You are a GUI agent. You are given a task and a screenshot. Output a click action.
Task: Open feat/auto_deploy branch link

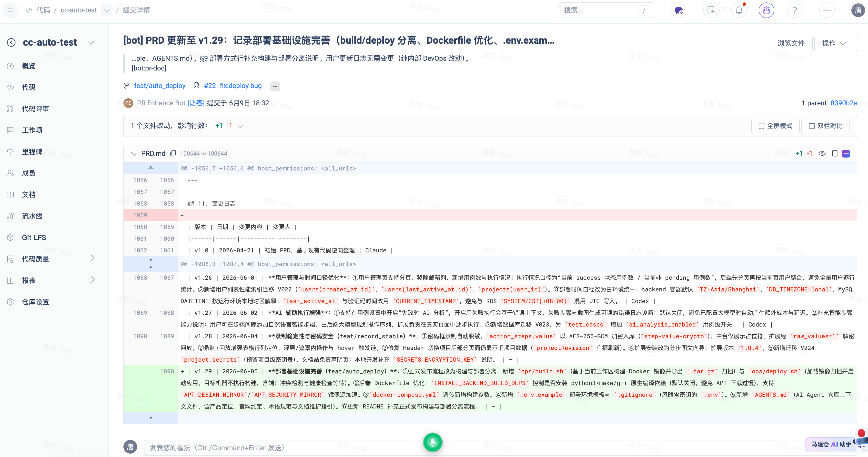point(160,86)
